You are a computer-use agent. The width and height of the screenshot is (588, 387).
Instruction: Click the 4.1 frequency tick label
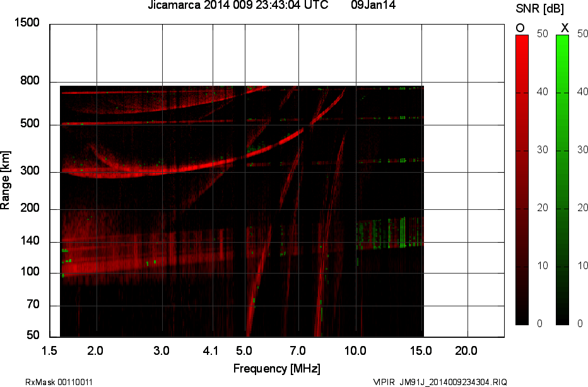click(211, 350)
